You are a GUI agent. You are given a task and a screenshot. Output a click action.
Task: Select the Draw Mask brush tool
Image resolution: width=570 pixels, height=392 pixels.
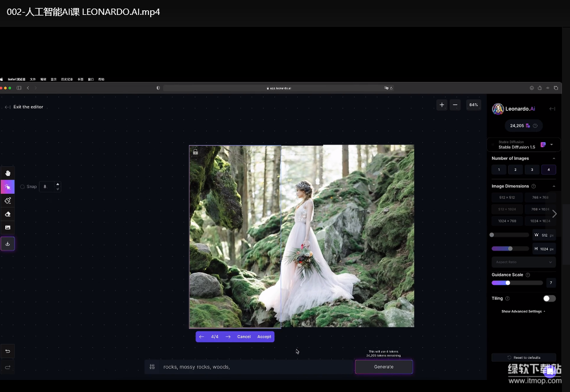[x=7, y=201]
